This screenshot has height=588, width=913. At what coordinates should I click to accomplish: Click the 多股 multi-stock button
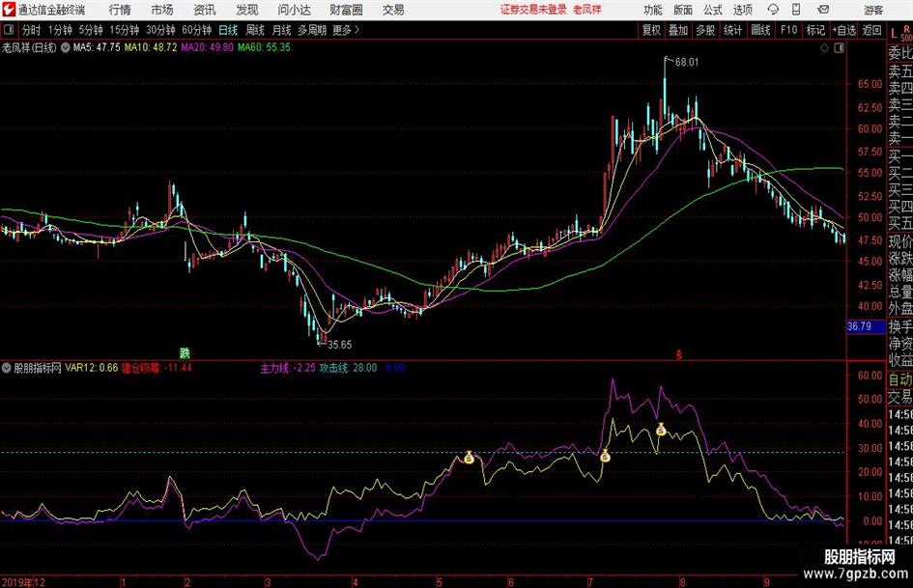tap(705, 30)
